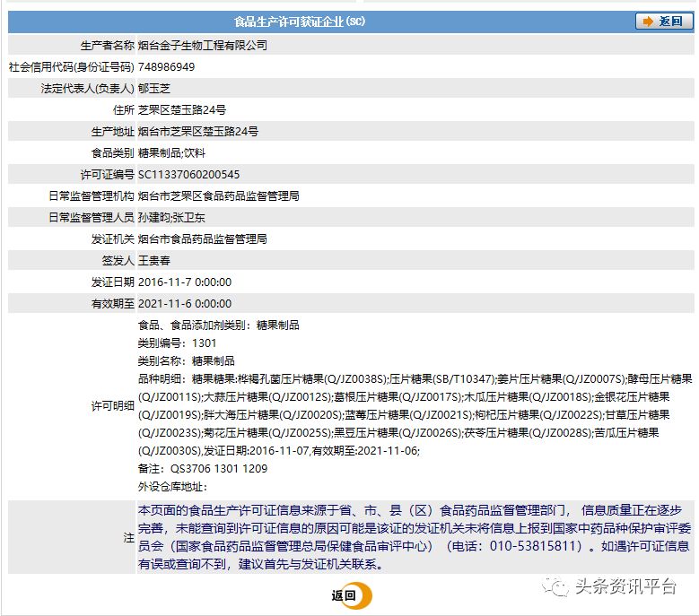Select the remark 备注: QS3706 1301 1209
Screen dimensions: 699x616
coord(203,469)
